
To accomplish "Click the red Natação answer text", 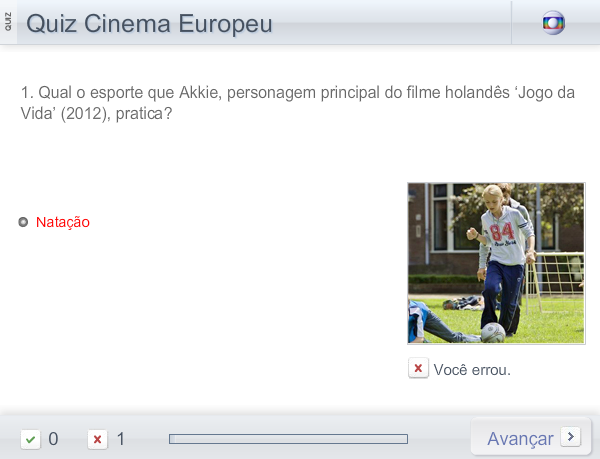I will tap(63, 222).
